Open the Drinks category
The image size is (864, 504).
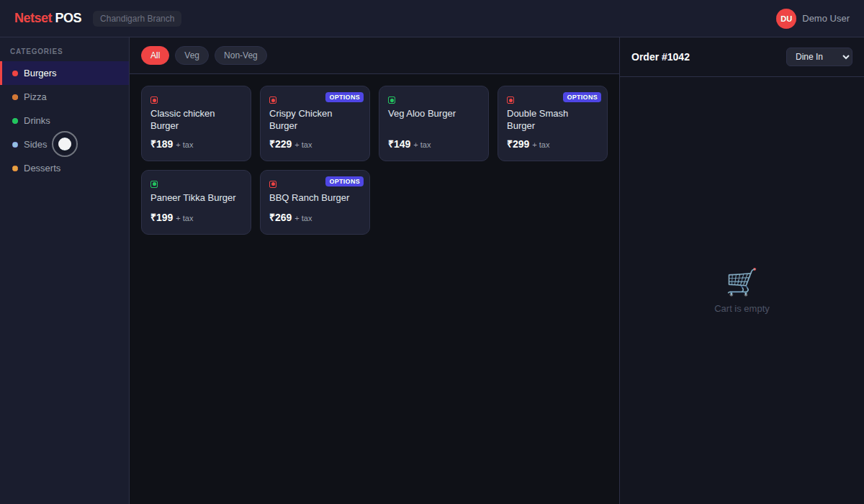click(37, 120)
